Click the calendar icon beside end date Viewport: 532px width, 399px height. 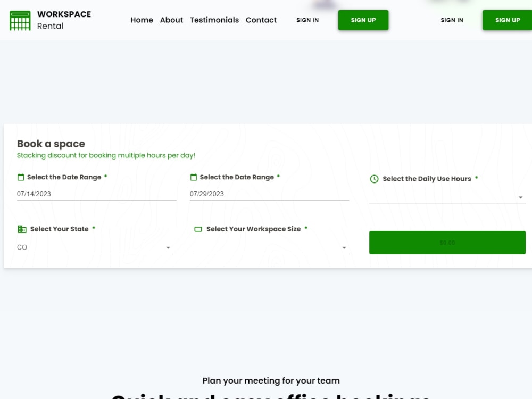pyautogui.click(x=194, y=177)
